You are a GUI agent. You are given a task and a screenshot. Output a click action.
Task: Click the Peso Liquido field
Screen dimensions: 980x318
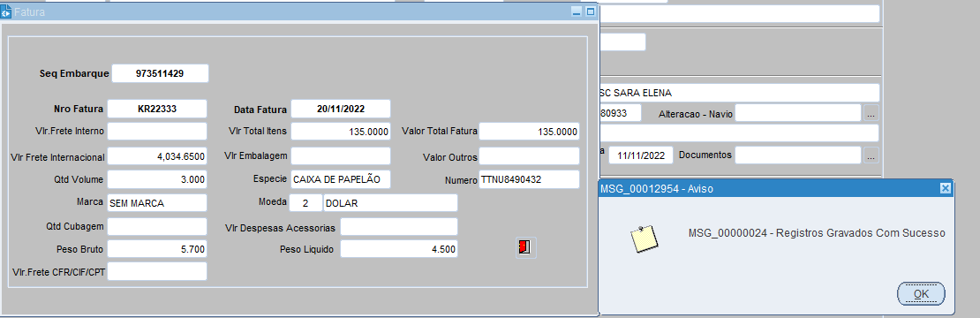399,248
